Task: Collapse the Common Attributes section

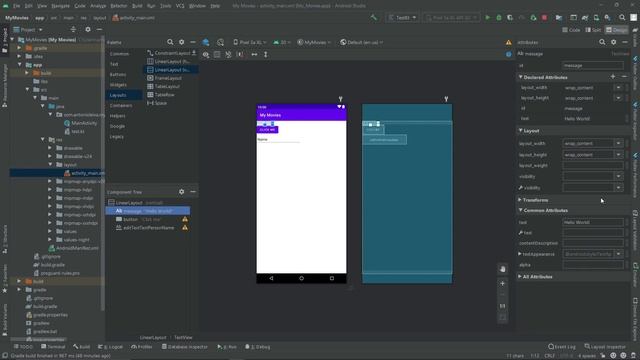Action: [520, 210]
